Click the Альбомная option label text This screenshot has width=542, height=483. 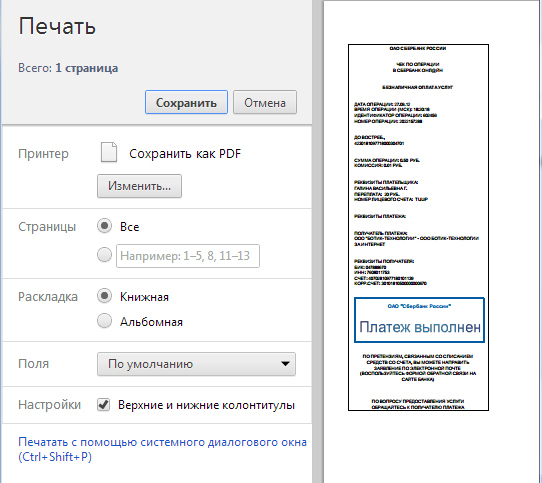point(151,322)
